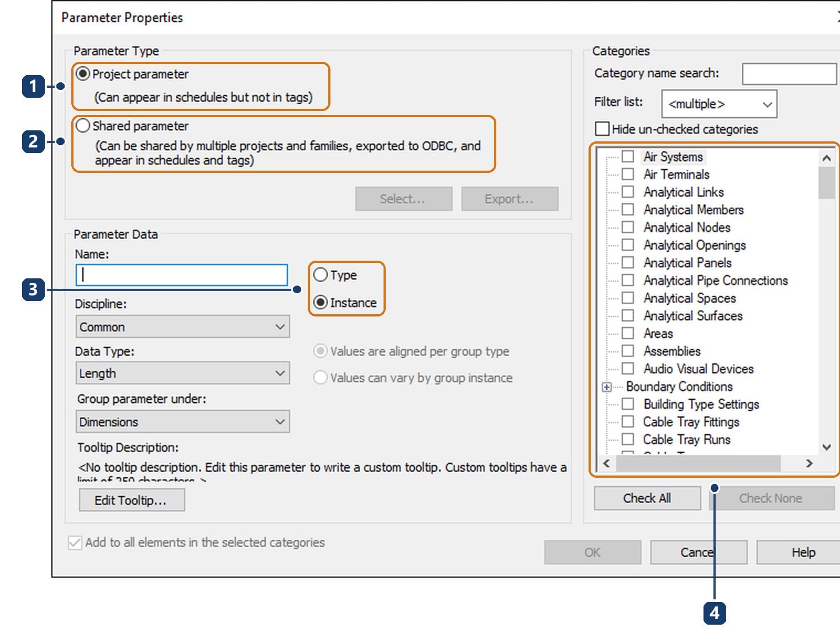Check the Assemblies category
840x644 pixels.
tap(628, 351)
